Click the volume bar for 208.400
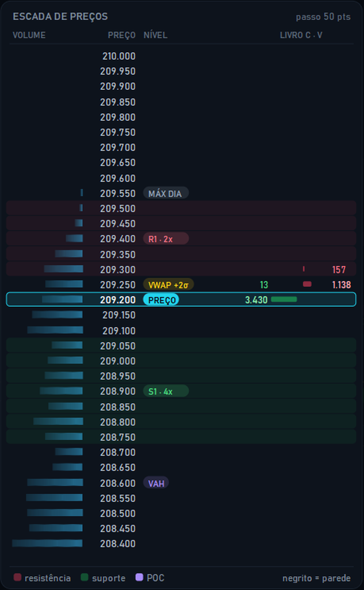The image size is (364, 590). tap(47, 544)
